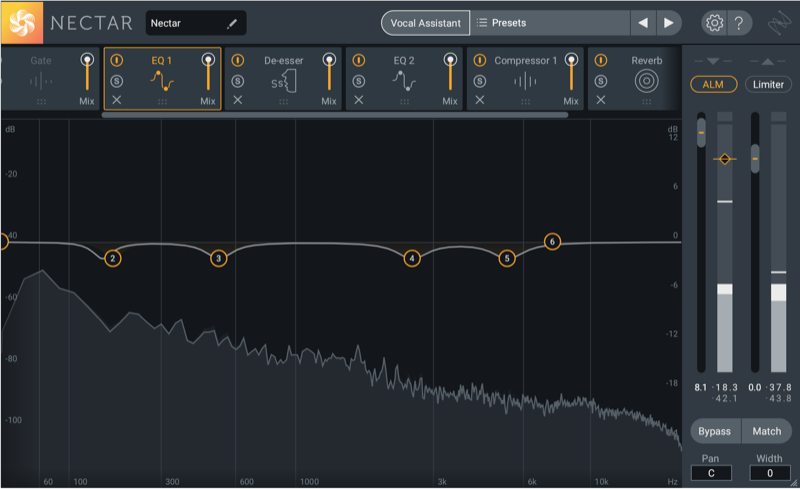Solo the Compressor 1 module

coord(480,81)
